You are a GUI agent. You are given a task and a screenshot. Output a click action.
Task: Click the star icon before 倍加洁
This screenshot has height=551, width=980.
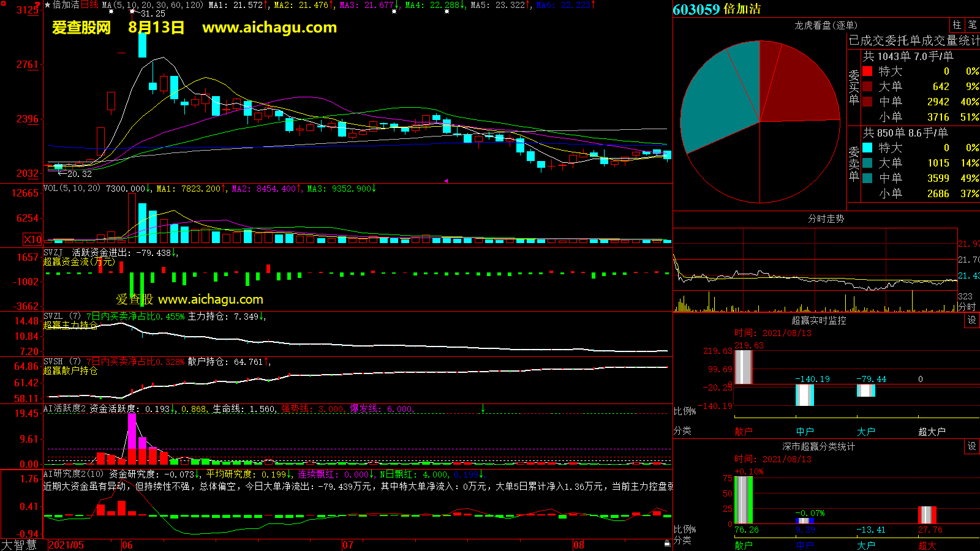pos(48,5)
